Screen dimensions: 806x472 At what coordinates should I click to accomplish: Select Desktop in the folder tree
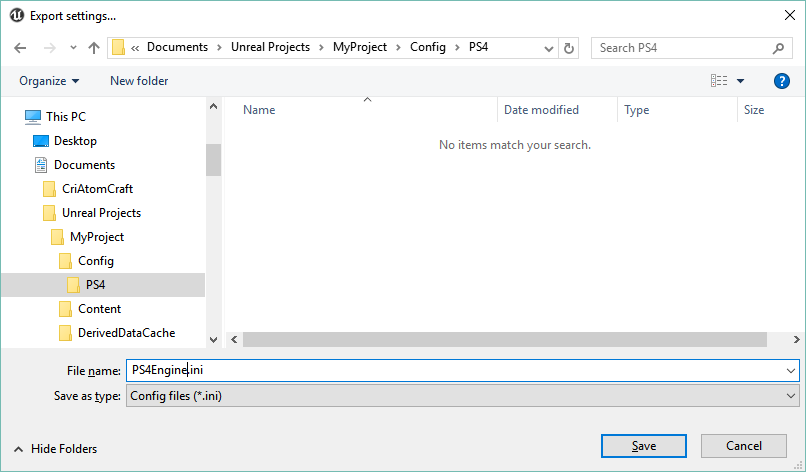pyautogui.click(x=75, y=141)
